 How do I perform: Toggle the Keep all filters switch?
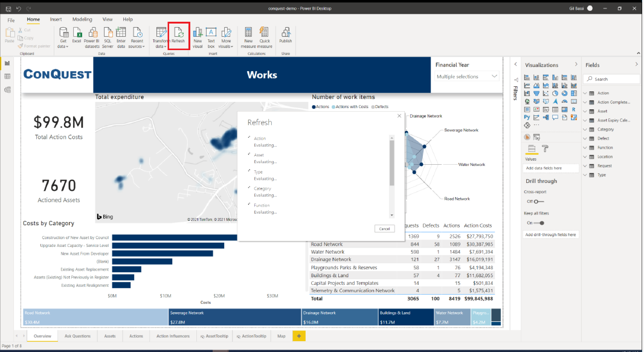tap(539, 223)
